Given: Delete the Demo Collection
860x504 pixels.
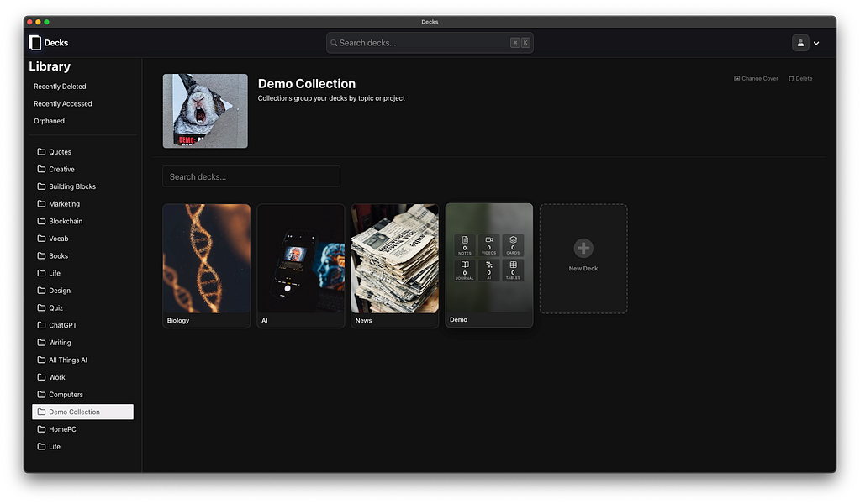Looking at the screenshot, I should [x=800, y=78].
